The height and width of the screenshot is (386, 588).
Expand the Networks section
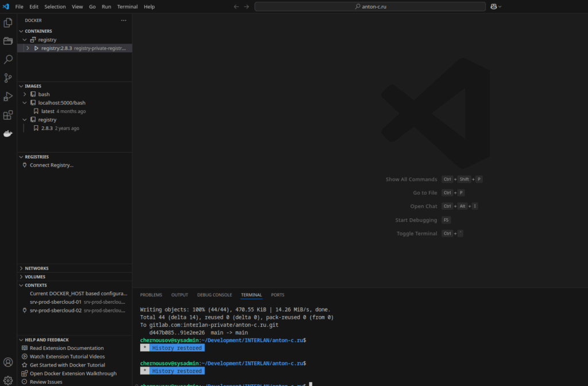37,268
